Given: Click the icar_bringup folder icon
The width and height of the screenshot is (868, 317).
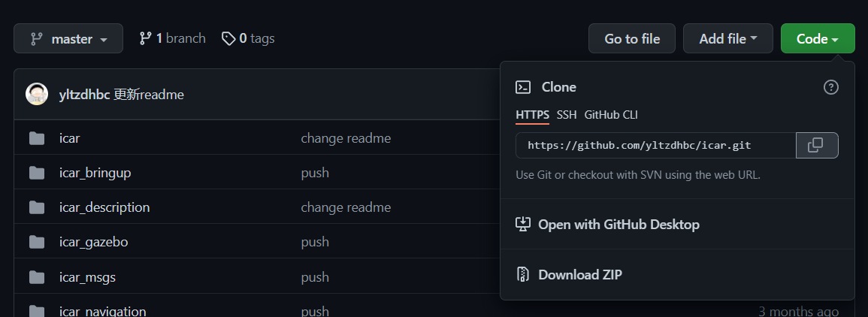Looking at the screenshot, I should 37,174.
